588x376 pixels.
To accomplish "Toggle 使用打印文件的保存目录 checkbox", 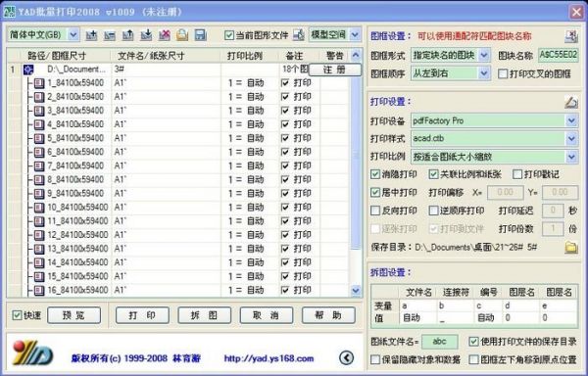I will coord(473,342).
